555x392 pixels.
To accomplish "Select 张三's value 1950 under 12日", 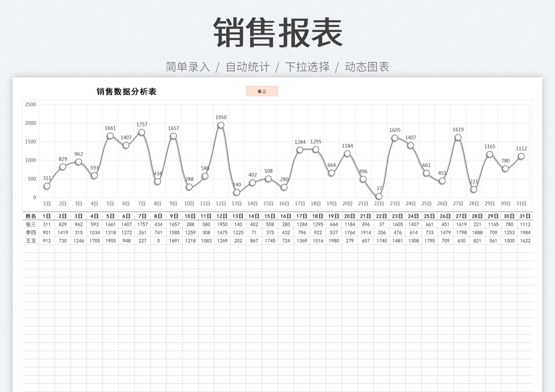I will click(x=222, y=224).
